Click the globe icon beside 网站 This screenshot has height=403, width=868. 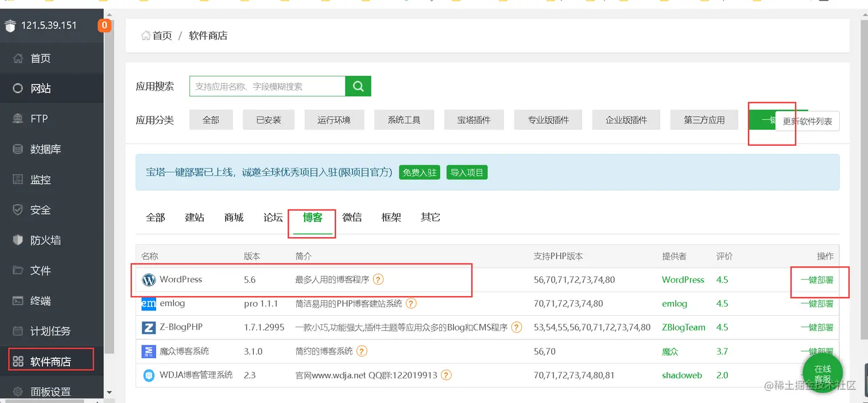18,89
